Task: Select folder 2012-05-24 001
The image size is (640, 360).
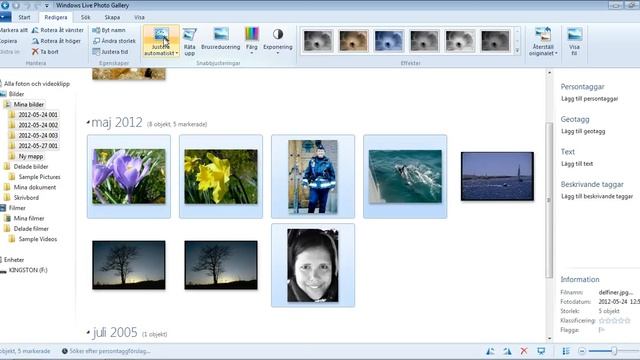Action: [x=38, y=115]
